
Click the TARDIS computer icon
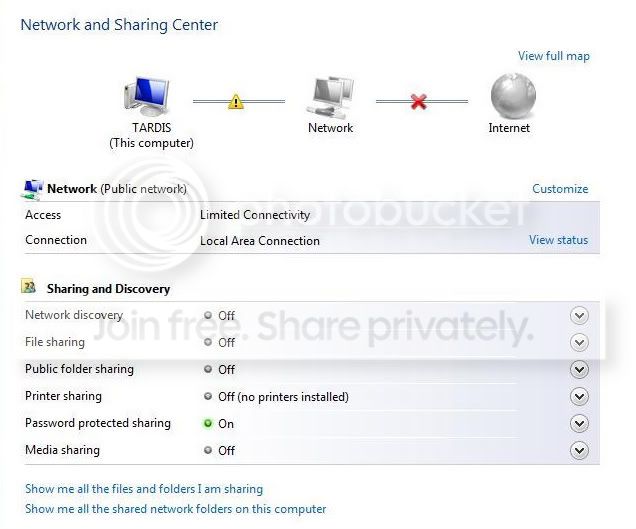tap(147, 97)
